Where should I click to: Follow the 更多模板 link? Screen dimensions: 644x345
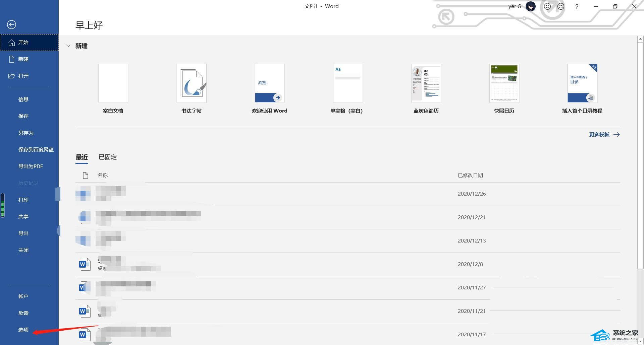pyautogui.click(x=604, y=135)
